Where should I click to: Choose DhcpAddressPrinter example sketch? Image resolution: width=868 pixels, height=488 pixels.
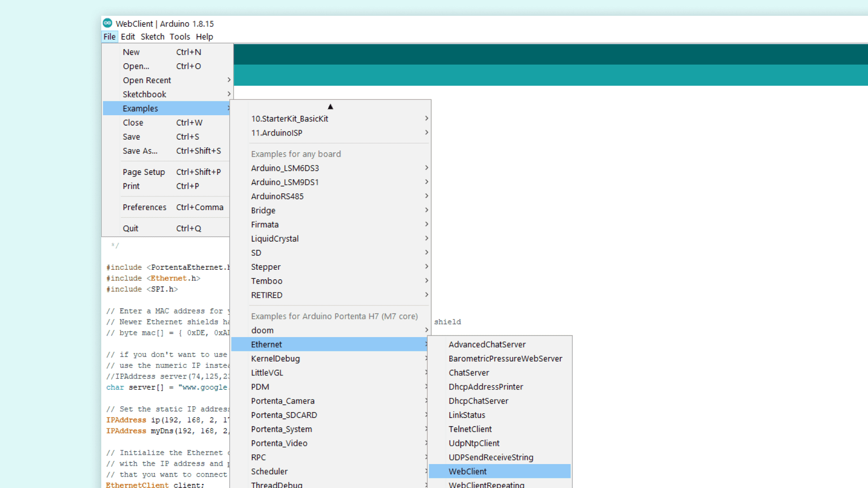tap(486, 387)
